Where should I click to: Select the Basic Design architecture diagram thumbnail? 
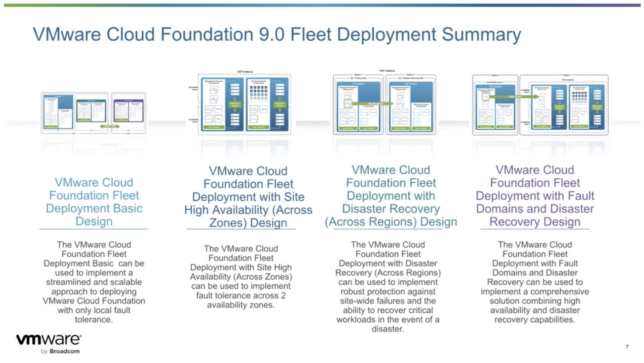click(94, 113)
